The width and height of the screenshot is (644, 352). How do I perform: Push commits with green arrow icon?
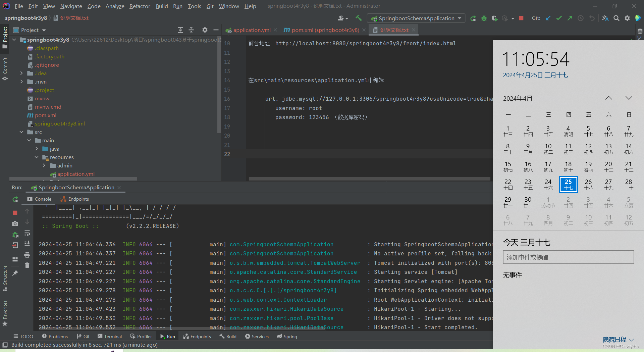tap(570, 18)
